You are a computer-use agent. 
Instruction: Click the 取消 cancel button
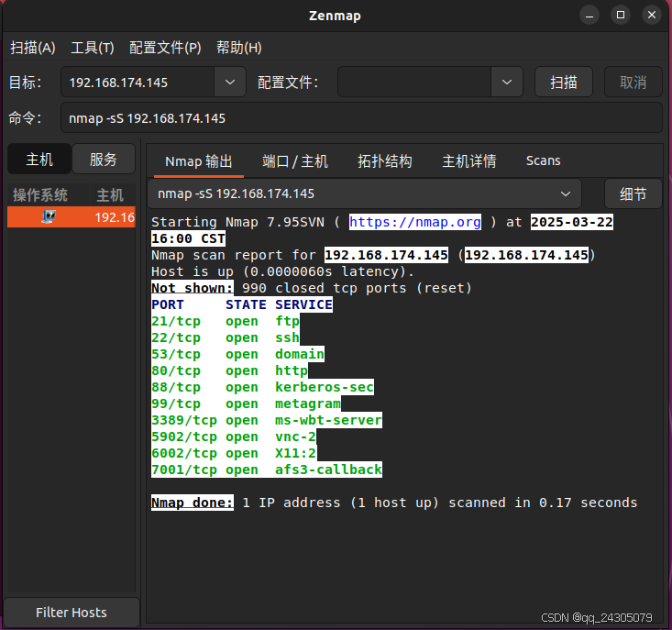(633, 82)
